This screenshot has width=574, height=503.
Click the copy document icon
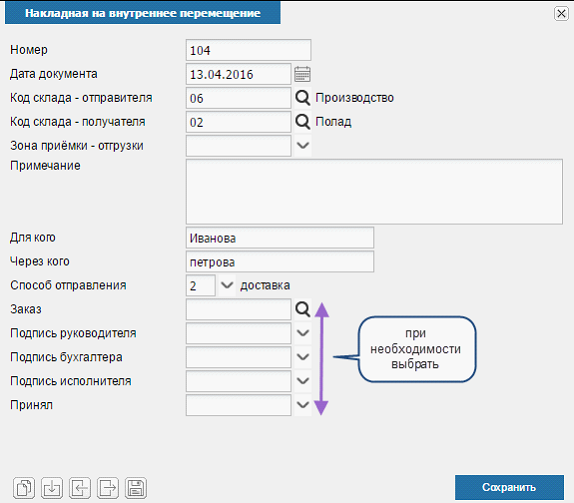24,488
